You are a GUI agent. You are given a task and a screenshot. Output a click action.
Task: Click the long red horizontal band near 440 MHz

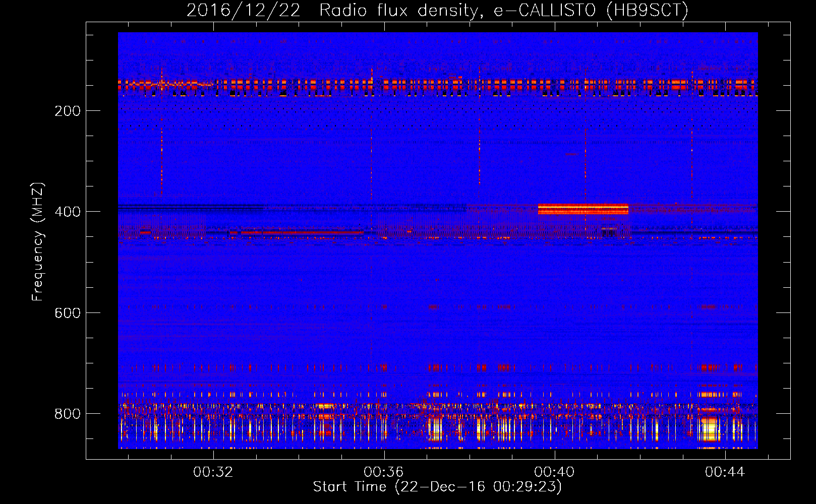tap(302, 233)
